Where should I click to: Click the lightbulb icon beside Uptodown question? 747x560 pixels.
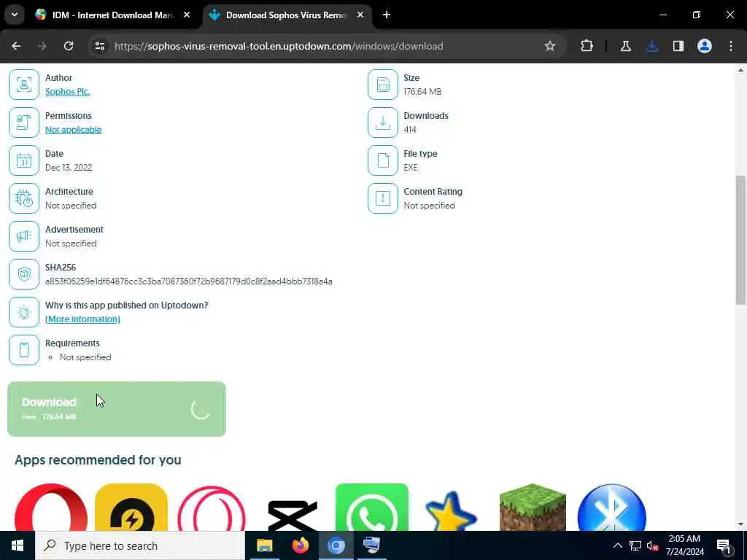click(x=24, y=312)
